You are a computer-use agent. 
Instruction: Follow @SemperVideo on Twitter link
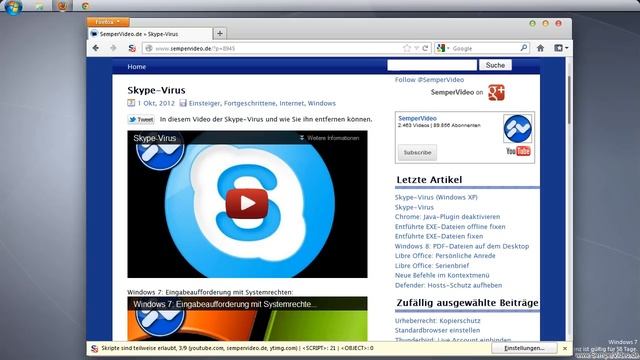click(429, 80)
